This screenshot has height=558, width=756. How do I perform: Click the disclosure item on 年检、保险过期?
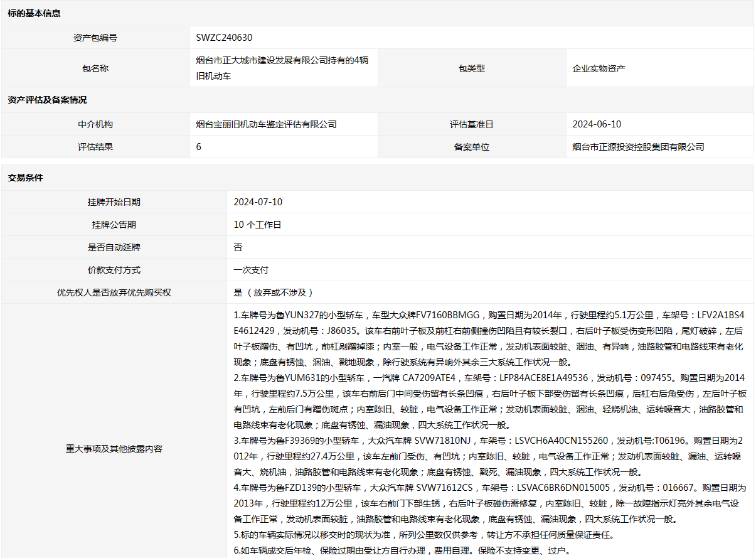402,550
